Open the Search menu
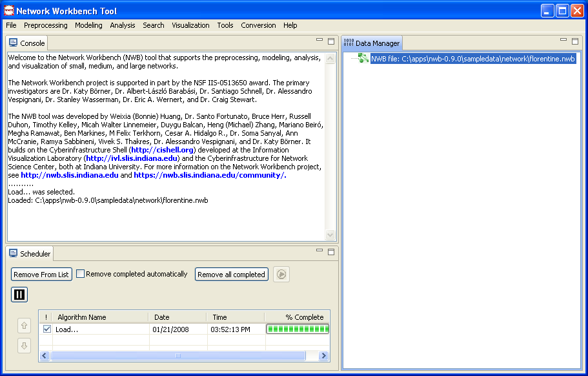The height and width of the screenshot is (376, 588). (154, 25)
